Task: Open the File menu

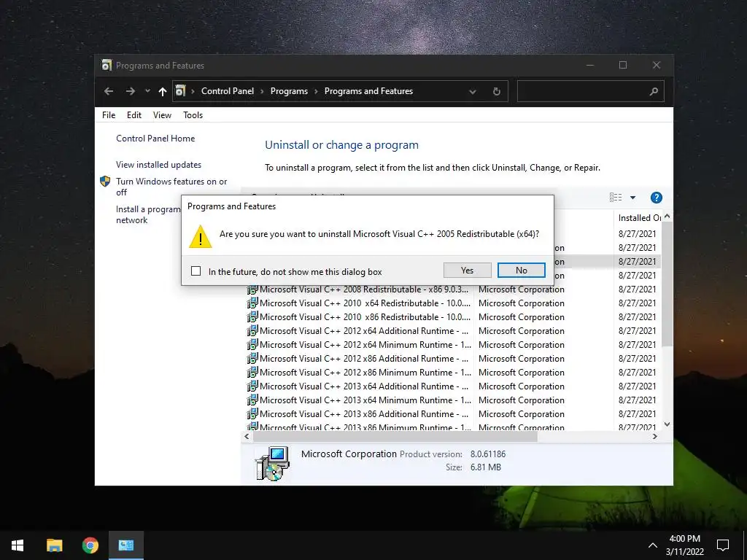Action: pyautogui.click(x=109, y=114)
